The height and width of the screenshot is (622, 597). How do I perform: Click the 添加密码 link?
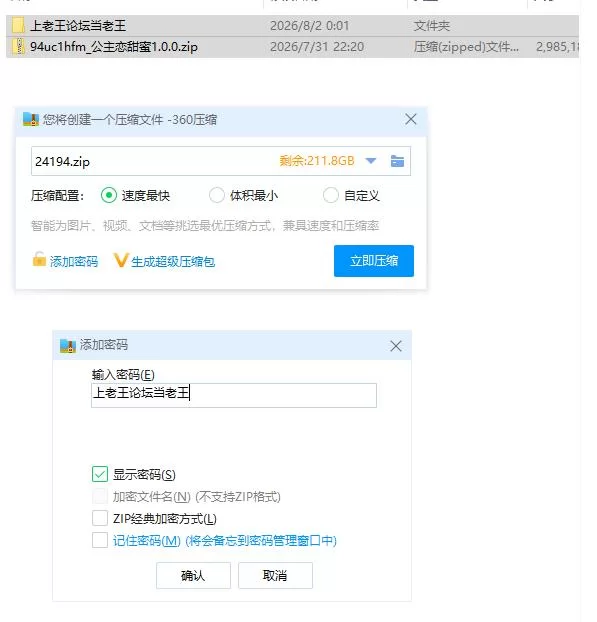pyautogui.click(x=74, y=261)
